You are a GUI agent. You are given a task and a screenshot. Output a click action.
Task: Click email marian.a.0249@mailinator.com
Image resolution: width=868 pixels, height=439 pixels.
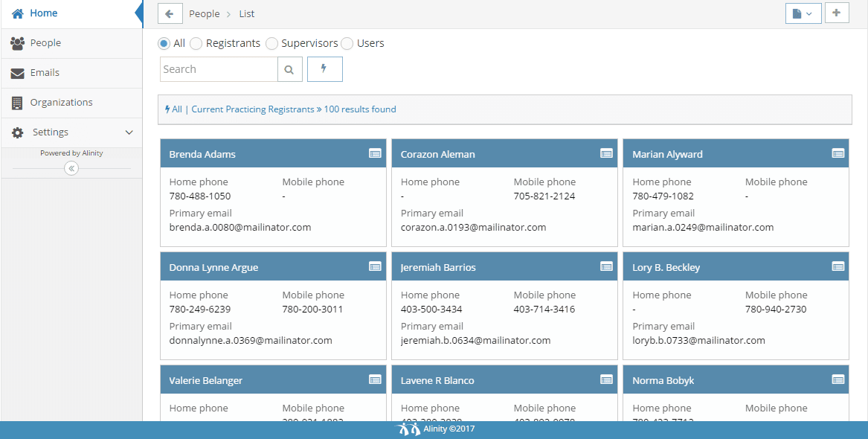click(703, 227)
